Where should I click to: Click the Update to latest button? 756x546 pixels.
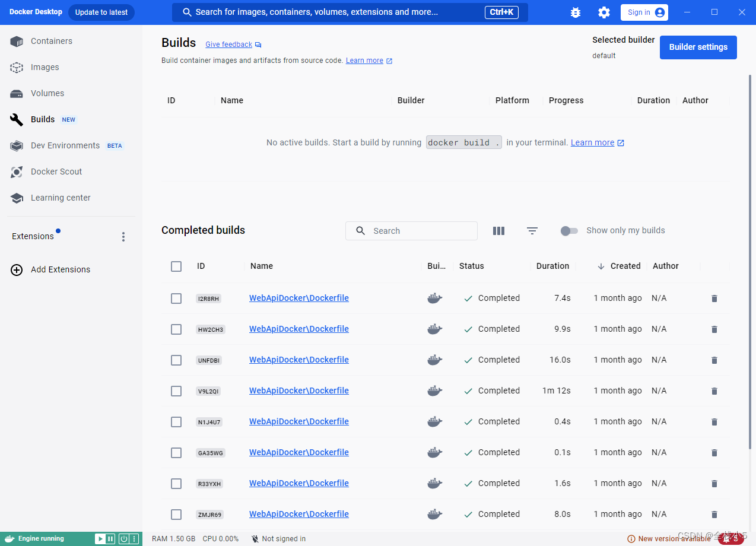[101, 12]
